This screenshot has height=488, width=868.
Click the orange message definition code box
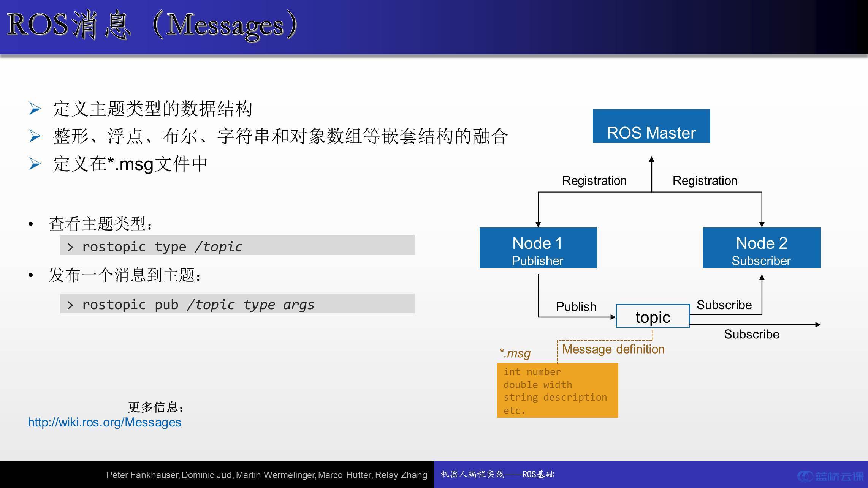pyautogui.click(x=558, y=390)
